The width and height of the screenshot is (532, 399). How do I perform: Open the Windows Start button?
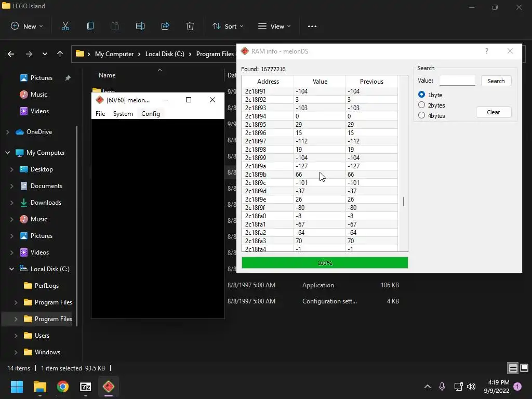(17, 387)
